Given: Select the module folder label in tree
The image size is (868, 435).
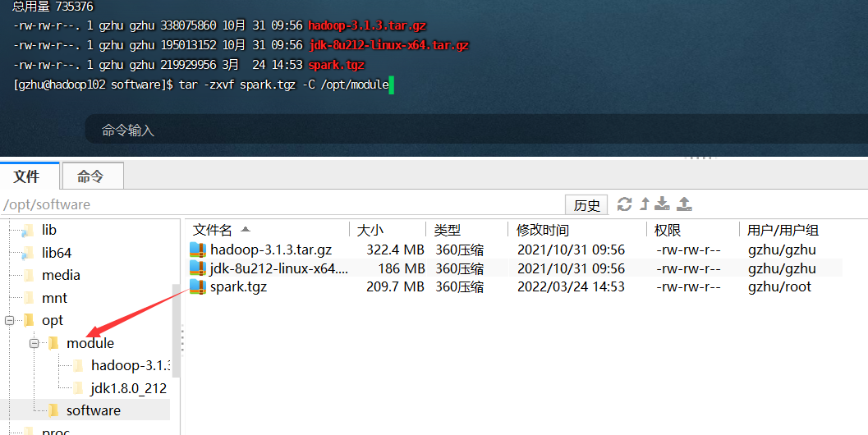Looking at the screenshot, I should click(90, 343).
